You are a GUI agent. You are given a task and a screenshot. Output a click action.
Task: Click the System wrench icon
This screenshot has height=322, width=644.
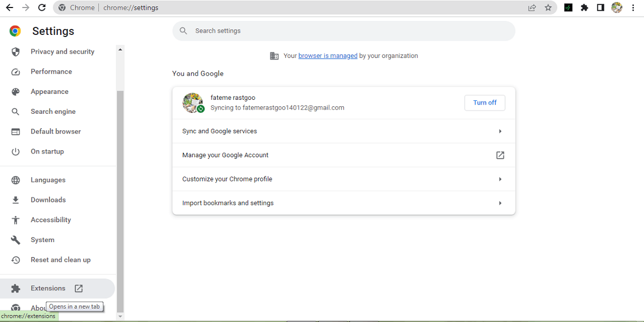[x=16, y=240]
